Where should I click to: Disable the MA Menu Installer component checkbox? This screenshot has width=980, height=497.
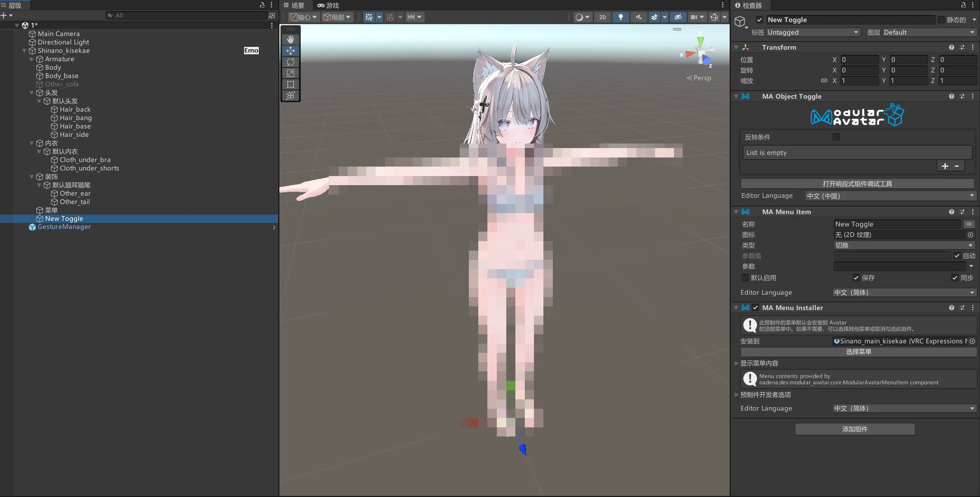tap(756, 308)
